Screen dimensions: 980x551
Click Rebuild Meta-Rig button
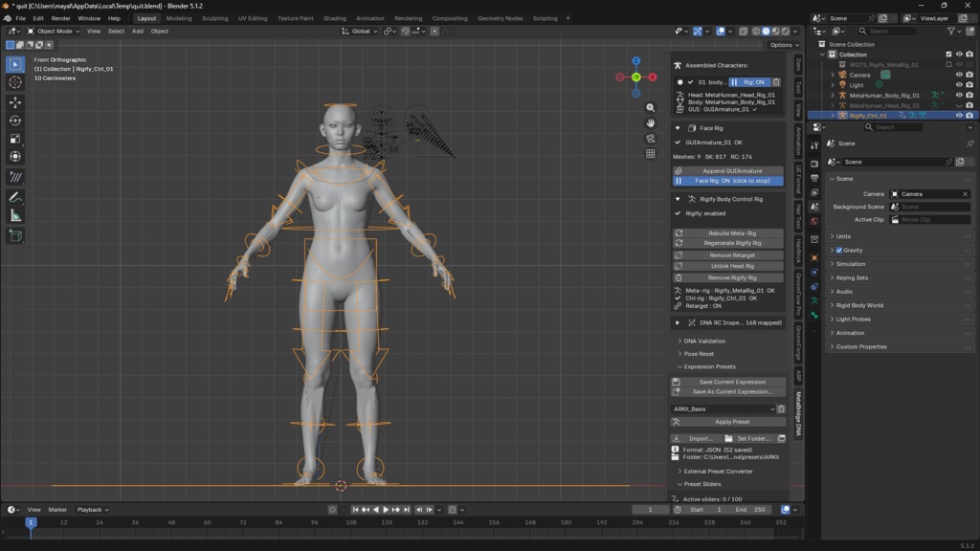click(728, 233)
